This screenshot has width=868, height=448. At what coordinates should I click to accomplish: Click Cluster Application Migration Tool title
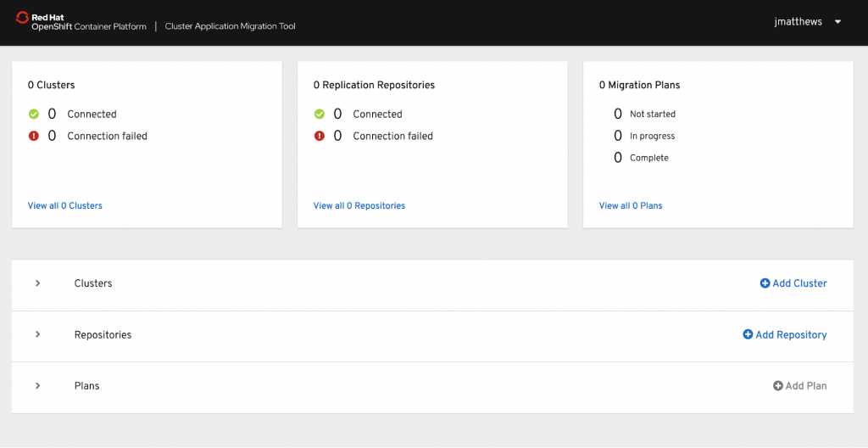(x=230, y=26)
